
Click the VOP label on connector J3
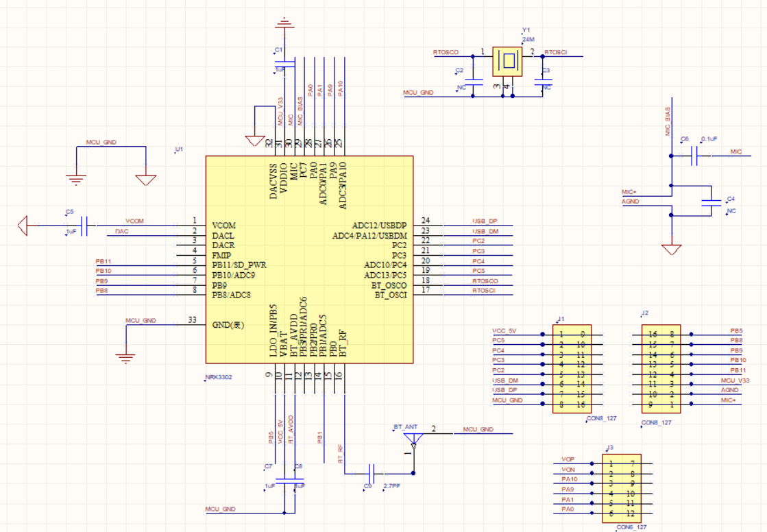pyautogui.click(x=567, y=459)
